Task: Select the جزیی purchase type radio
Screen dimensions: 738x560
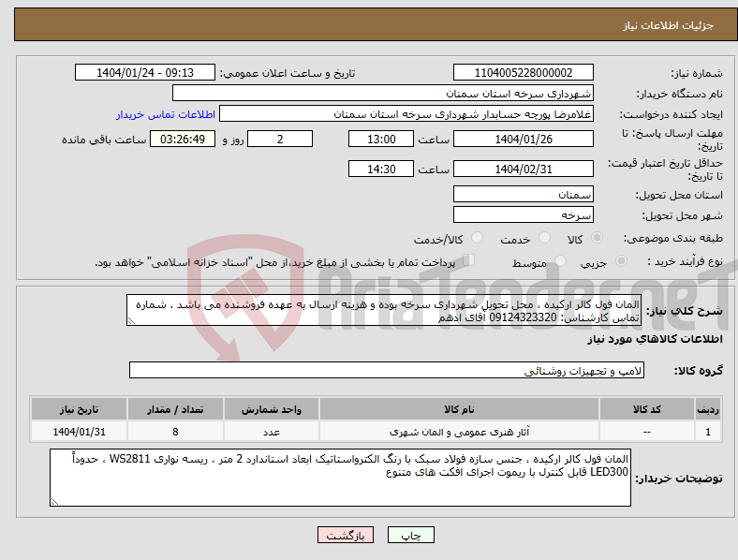Action: pyautogui.click(x=621, y=261)
